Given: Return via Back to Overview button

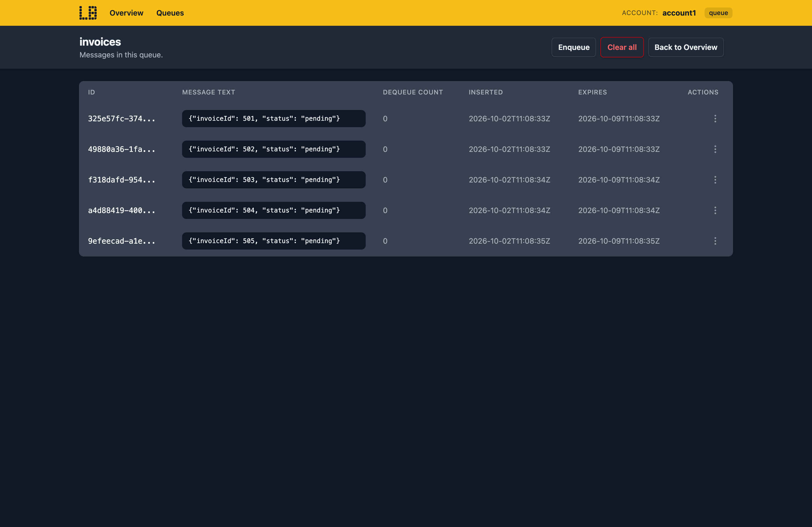Looking at the screenshot, I should [686, 47].
